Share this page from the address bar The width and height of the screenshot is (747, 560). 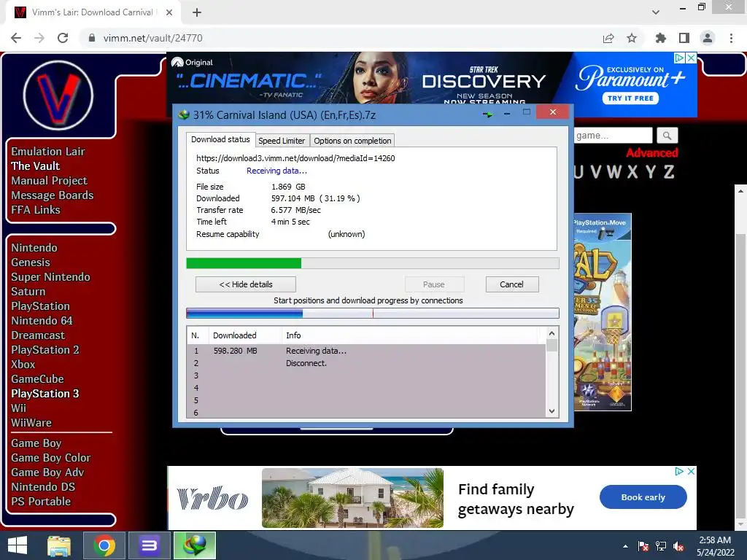(608, 38)
